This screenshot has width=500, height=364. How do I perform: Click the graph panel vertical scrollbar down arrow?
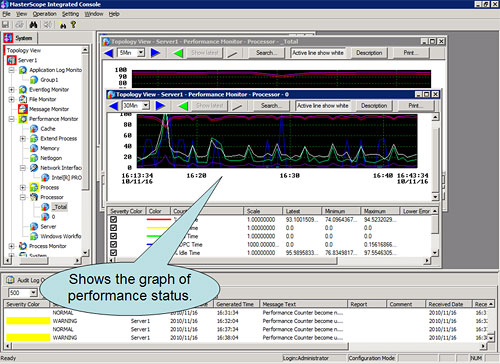pos(435,197)
